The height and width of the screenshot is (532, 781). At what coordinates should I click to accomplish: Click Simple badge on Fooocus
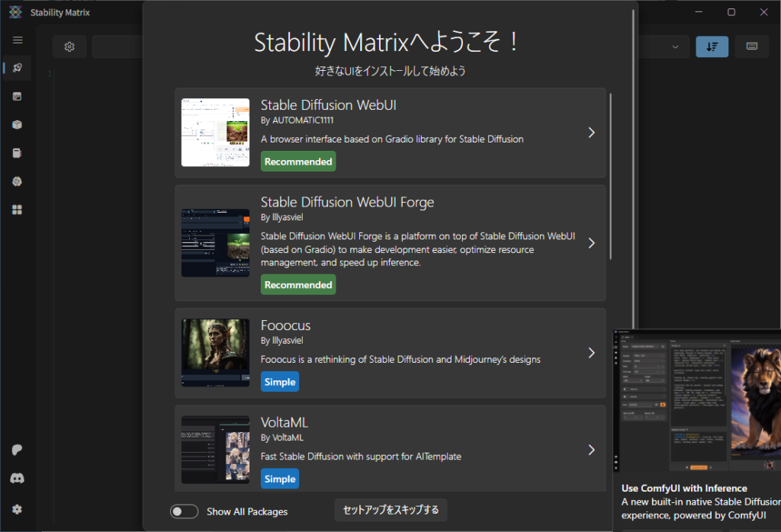click(280, 382)
